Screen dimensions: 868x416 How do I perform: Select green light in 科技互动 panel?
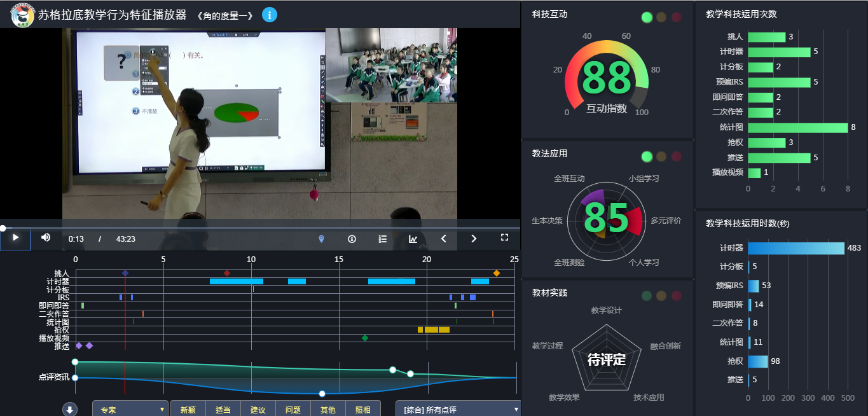[647, 17]
